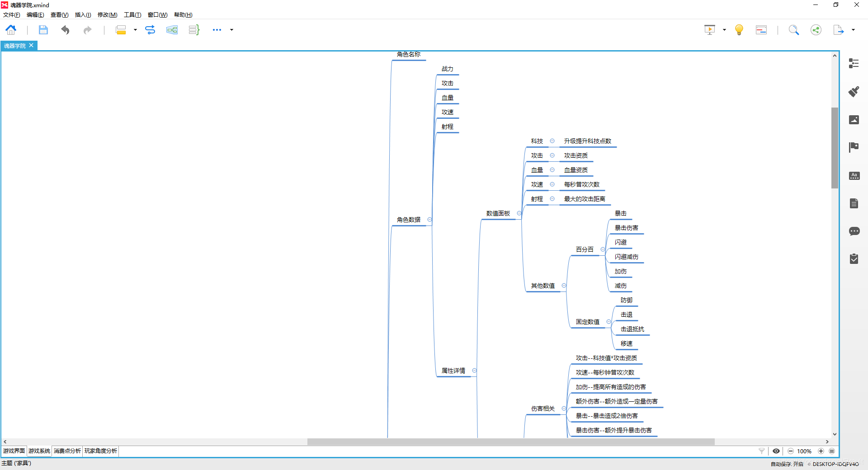868x470 pixels.
Task: Open the Themes Aa panel
Action: (x=854, y=175)
